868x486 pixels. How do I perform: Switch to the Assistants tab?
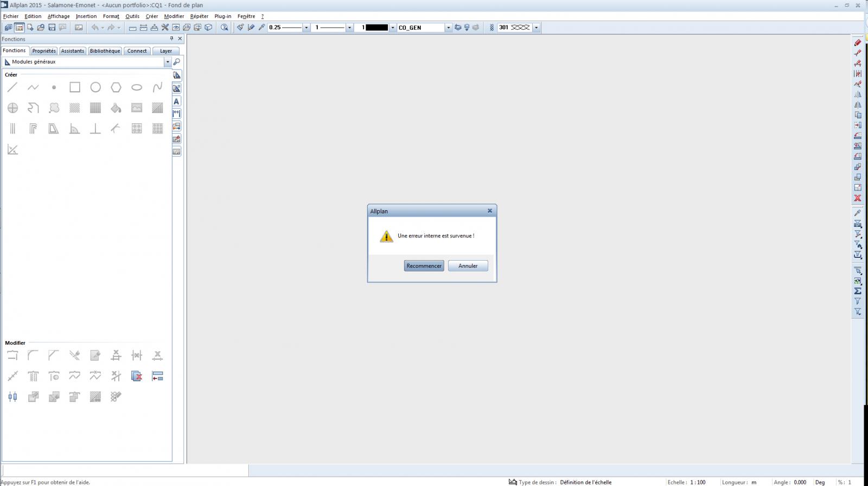73,51
